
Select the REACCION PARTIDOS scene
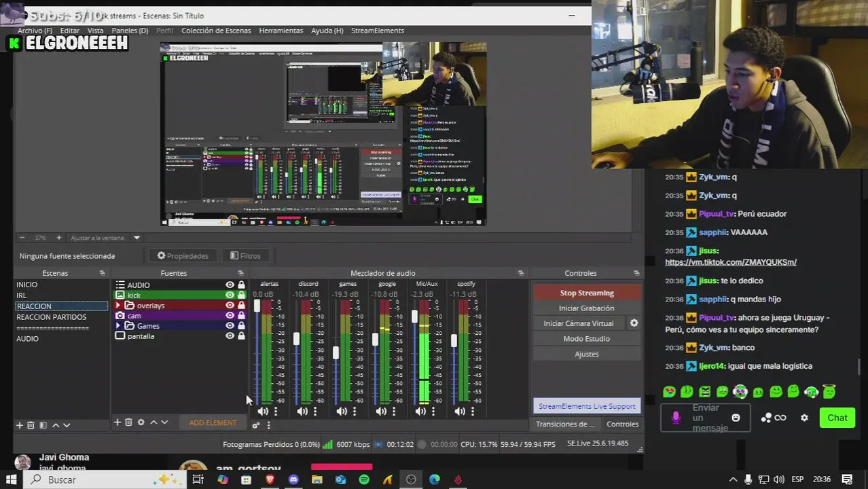(52, 317)
